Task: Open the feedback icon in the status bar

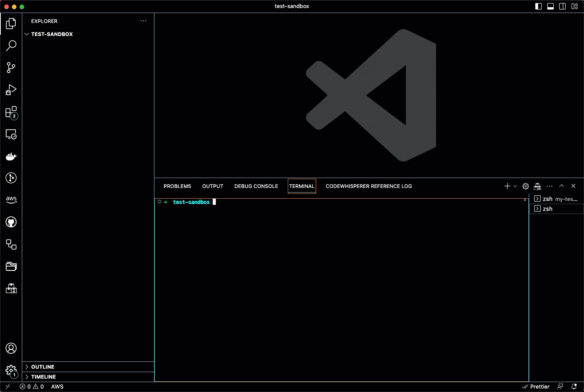Action: (x=560, y=387)
